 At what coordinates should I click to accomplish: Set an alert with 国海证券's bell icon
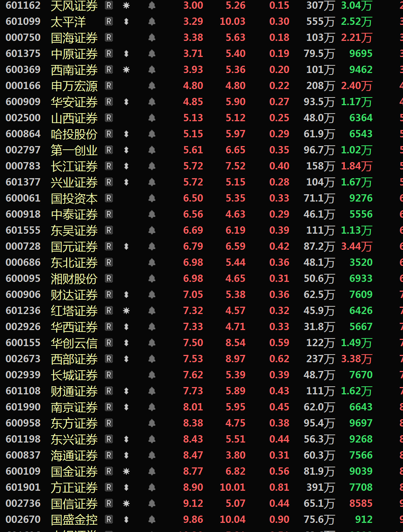tap(152, 38)
